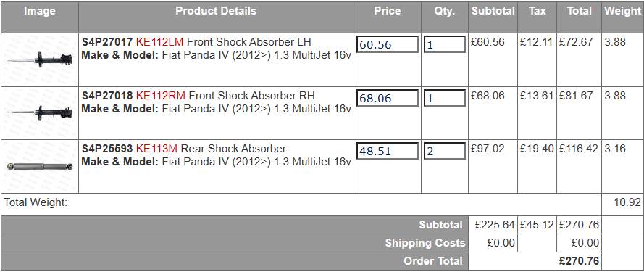
Task: Edit the 68.06 price field
Action: click(x=388, y=98)
